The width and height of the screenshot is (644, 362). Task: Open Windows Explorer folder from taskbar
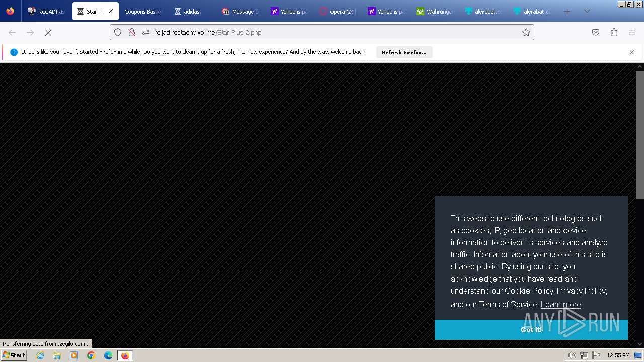pyautogui.click(x=57, y=355)
